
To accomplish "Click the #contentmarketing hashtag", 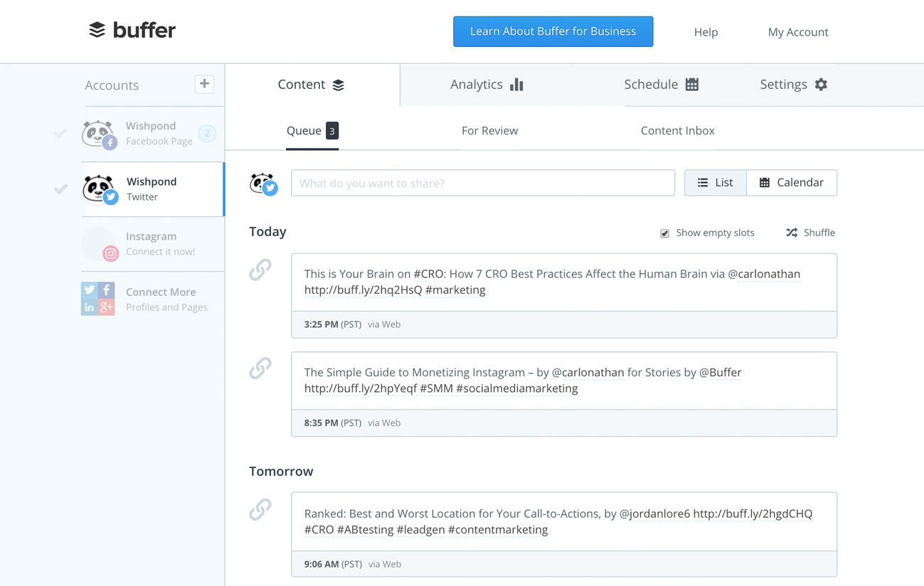I will tap(498, 530).
